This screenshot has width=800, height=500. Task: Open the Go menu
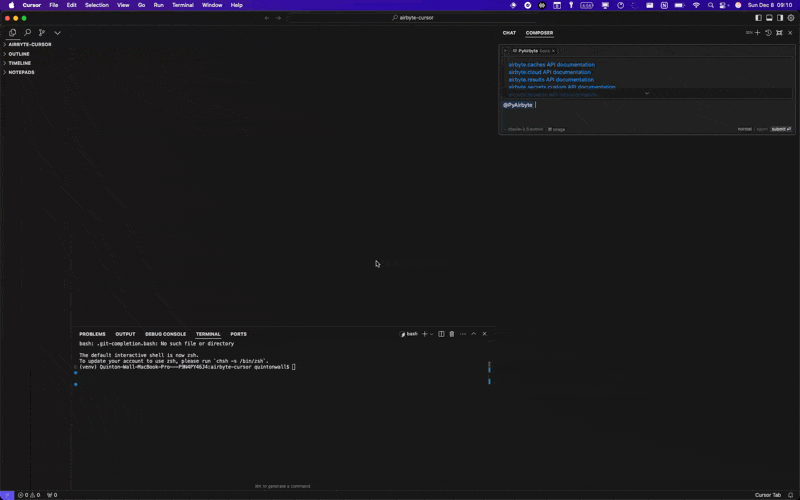coord(141,5)
